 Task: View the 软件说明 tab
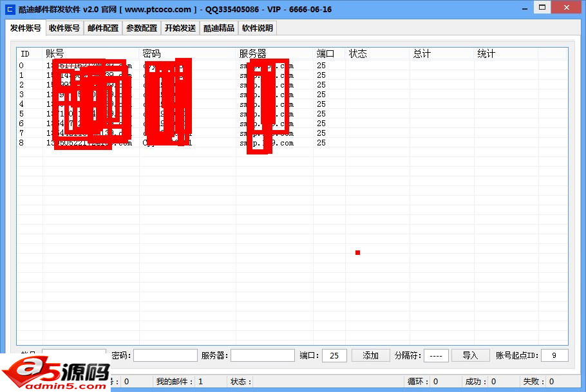pyautogui.click(x=258, y=28)
